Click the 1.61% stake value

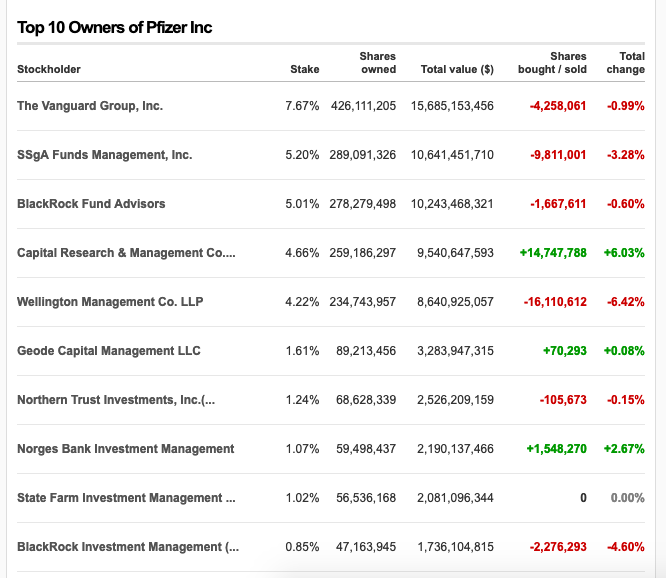pos(302,351)
